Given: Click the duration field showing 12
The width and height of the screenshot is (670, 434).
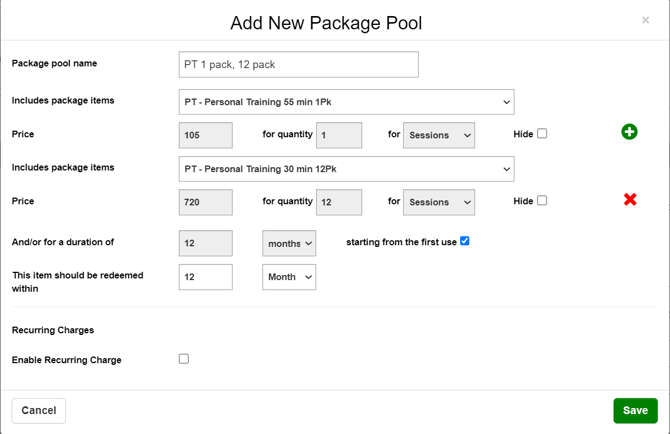Looking at the screenshot, I should coord(206,243).
